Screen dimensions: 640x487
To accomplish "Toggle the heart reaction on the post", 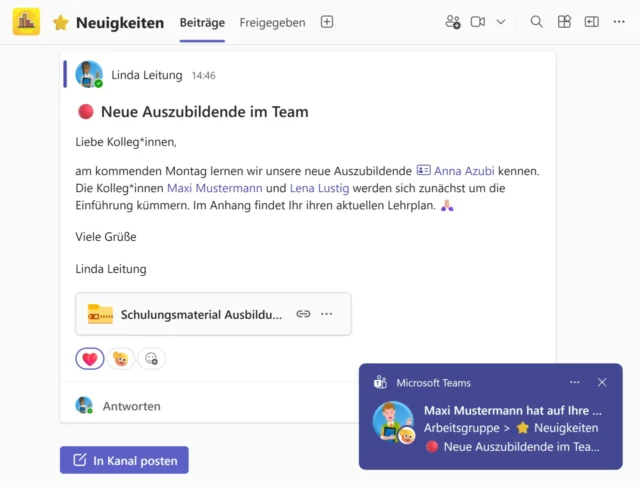I will click(x=90, y=358).
